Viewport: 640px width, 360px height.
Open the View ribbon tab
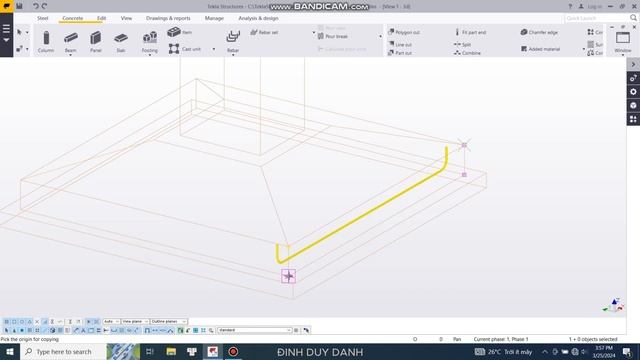(126, 18)
